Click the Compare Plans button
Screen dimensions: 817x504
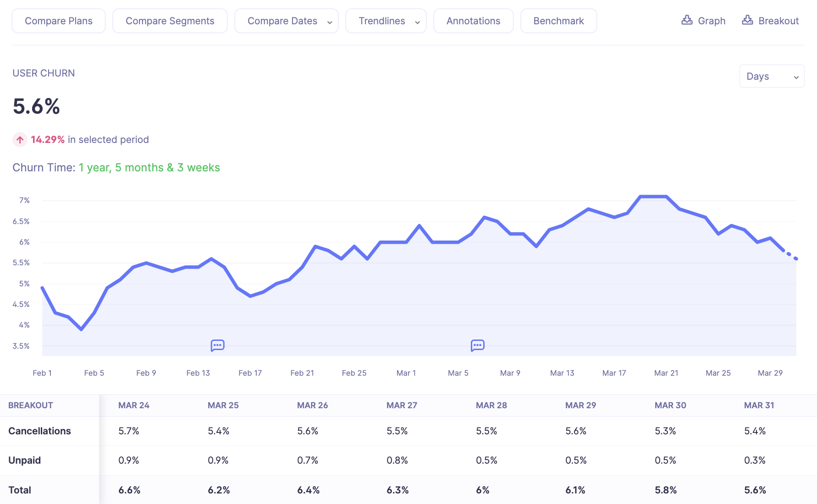[59, 21]
